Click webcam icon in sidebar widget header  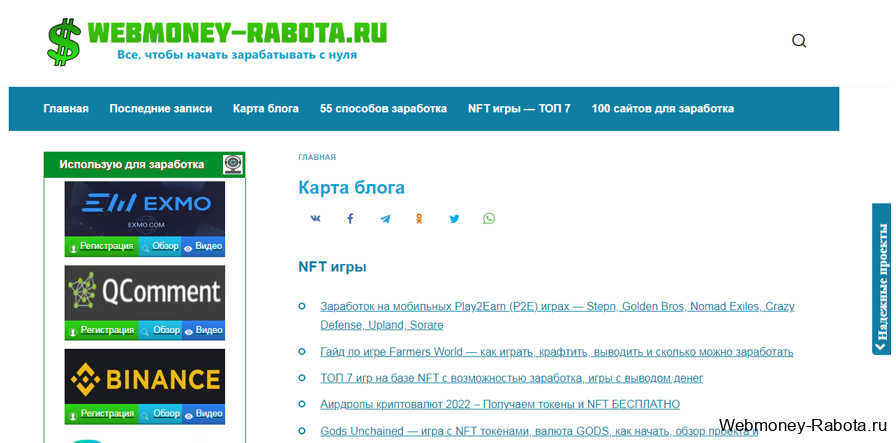click(233, 165)
